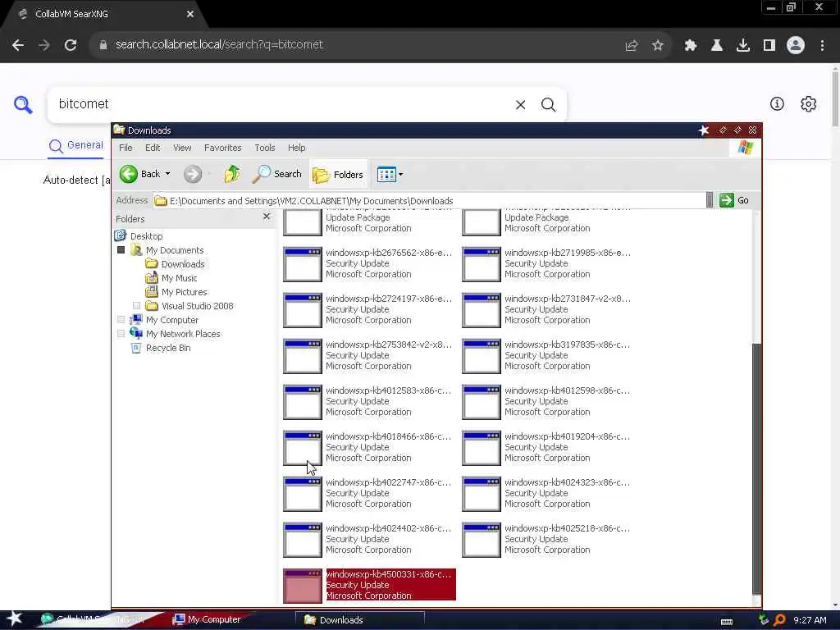Close the Folders side pane
This screenshot has height=630, width=840.
267,217
